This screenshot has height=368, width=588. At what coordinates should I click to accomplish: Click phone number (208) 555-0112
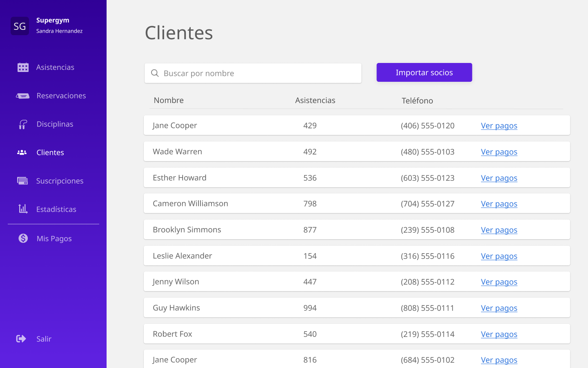428,282
